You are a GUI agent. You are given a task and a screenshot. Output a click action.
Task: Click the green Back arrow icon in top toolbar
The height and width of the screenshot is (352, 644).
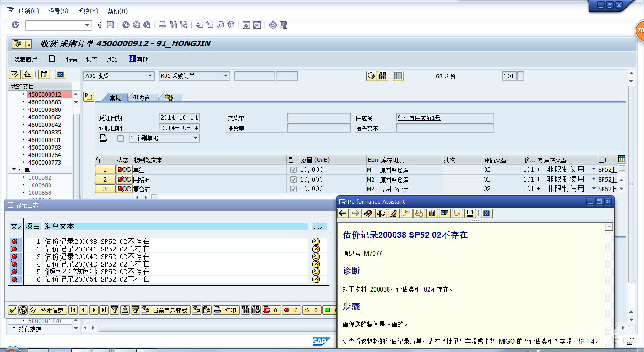coord(126,25)
